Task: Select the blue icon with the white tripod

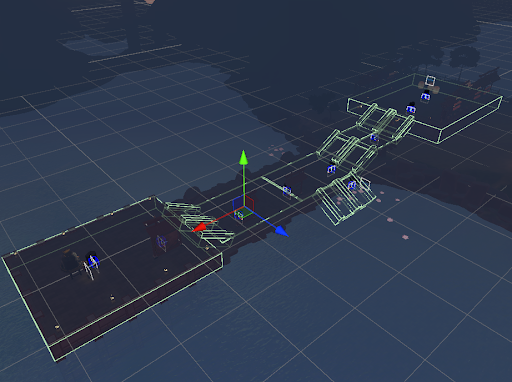Action: click(92, 260)
